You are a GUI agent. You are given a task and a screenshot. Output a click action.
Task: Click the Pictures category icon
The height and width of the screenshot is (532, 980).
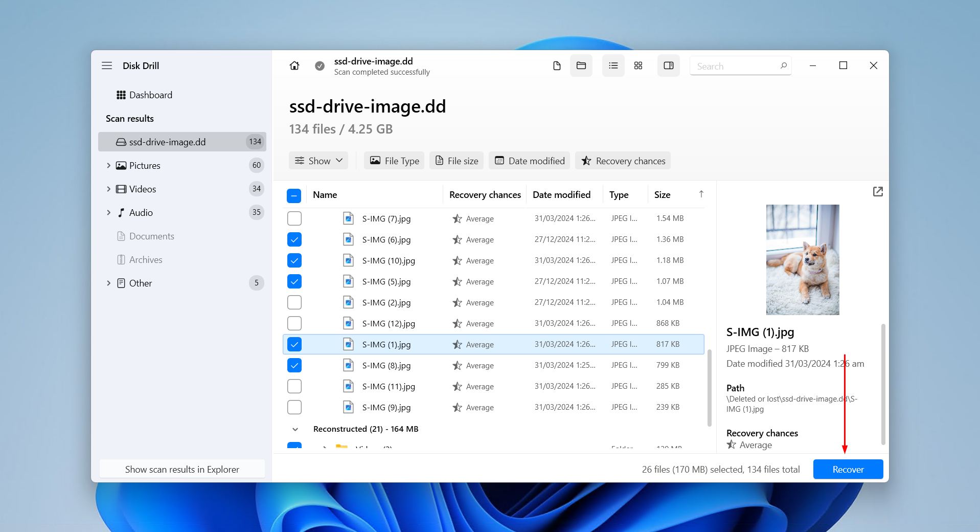tap(121, 166)
